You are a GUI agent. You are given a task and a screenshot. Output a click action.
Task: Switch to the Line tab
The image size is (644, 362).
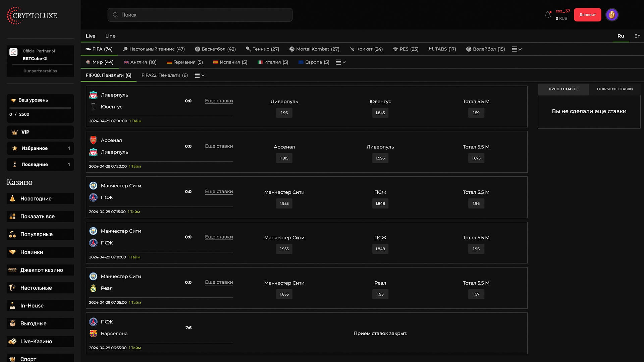coord(110,36)
